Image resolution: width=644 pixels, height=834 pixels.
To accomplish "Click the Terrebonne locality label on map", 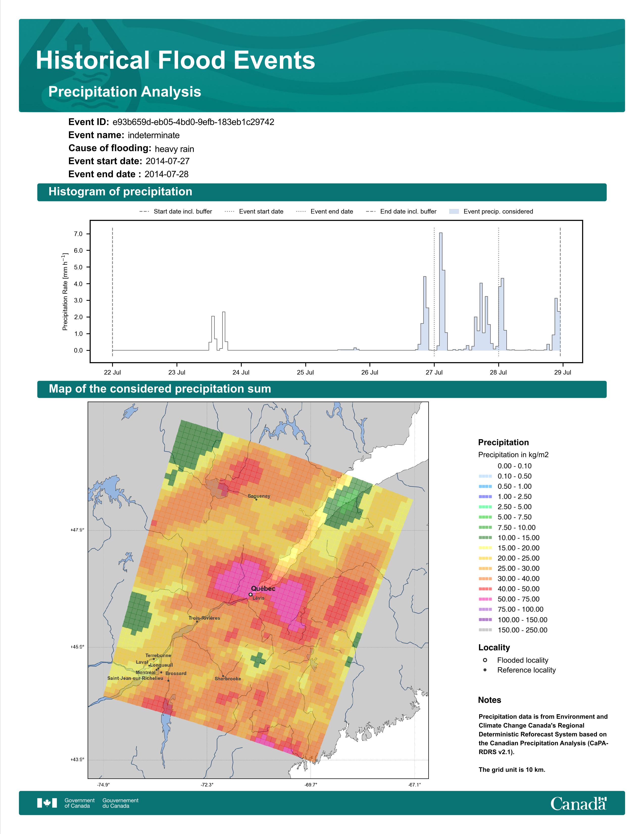I will tap(158, 655).
